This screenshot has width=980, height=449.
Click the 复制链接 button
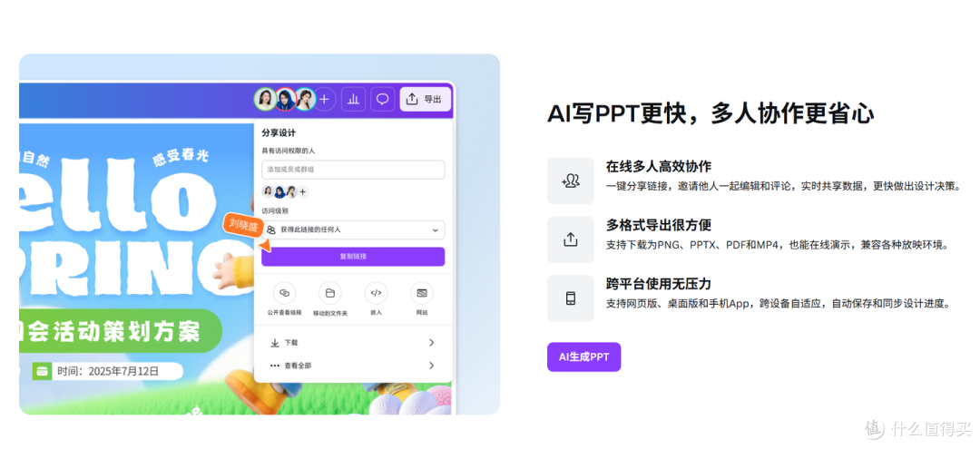point(353,257)
